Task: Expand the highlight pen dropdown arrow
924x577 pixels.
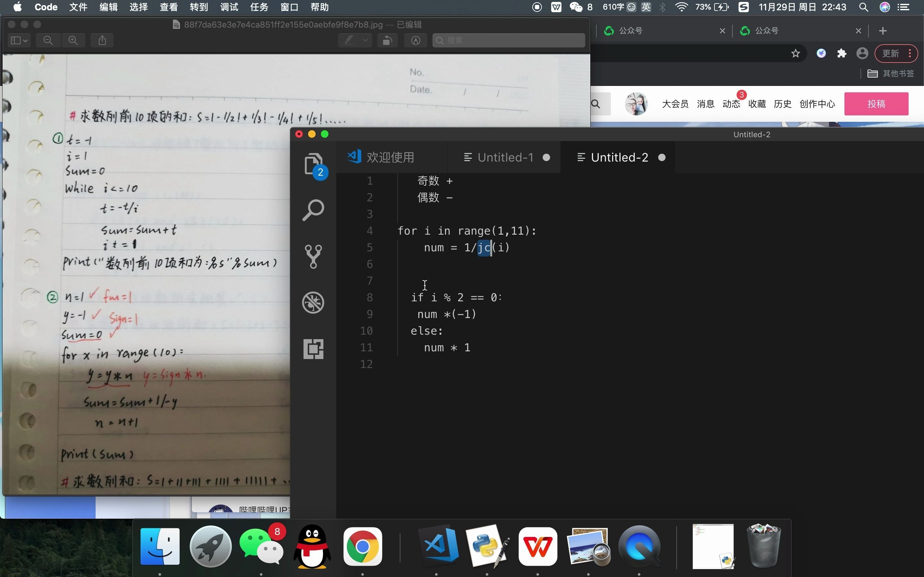Action: coord(365,40)
